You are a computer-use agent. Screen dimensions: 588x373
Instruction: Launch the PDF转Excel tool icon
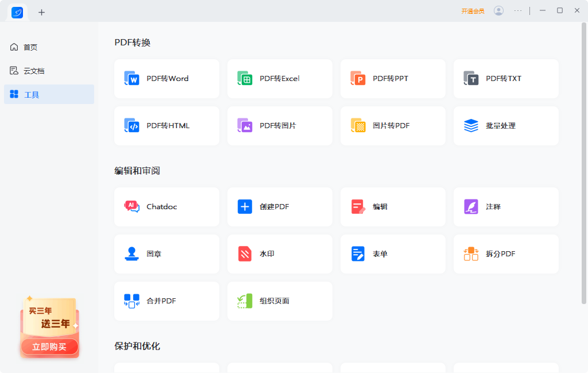[x=245, y=78]
